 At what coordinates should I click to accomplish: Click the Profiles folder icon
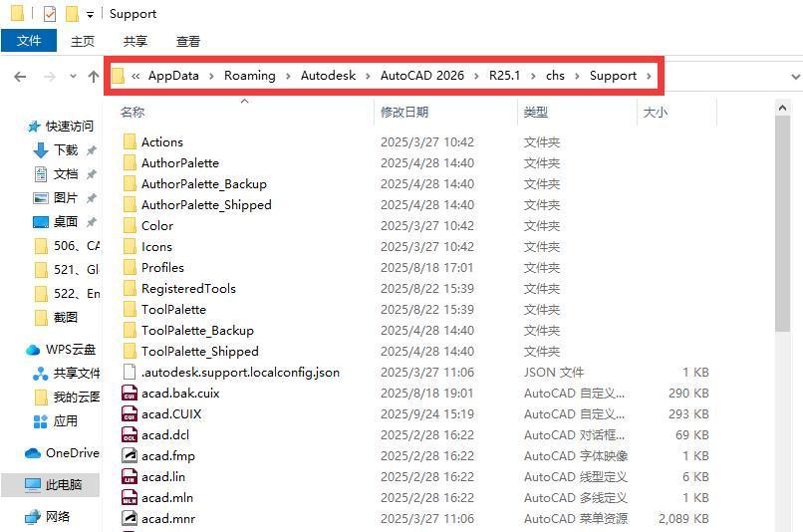coord(130,268)
